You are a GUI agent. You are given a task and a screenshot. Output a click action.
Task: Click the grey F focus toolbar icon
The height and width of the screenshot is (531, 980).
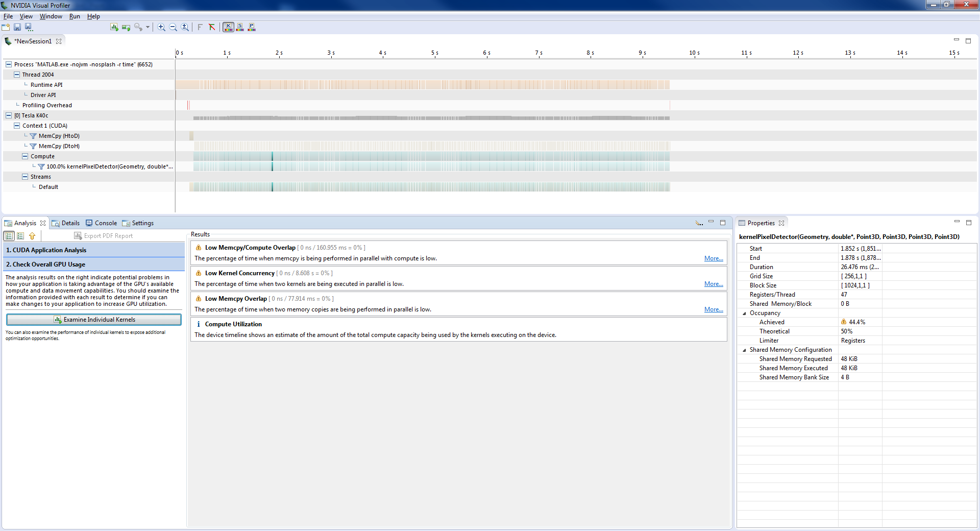[x=200, y=27]
